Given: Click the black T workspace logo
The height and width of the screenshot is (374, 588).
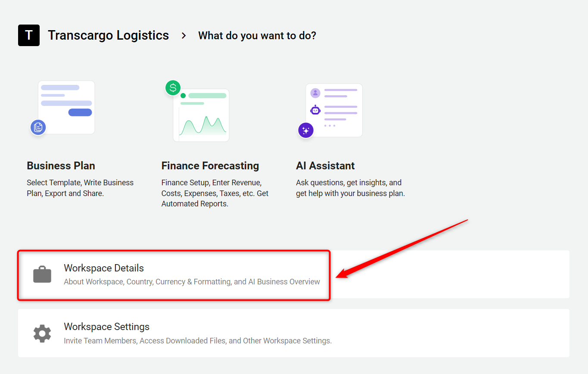Looking at the screenshot, I should [29, 35].
